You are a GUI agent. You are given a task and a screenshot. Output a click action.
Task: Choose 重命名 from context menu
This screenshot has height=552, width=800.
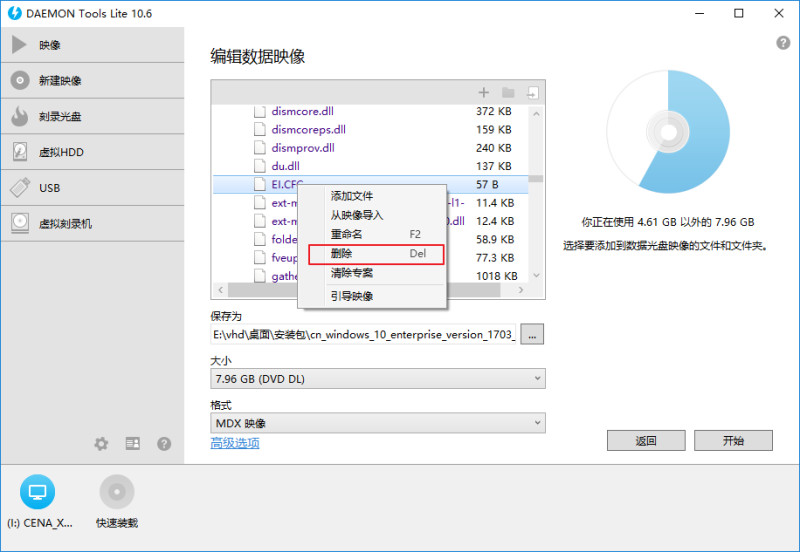coord(372,234)
